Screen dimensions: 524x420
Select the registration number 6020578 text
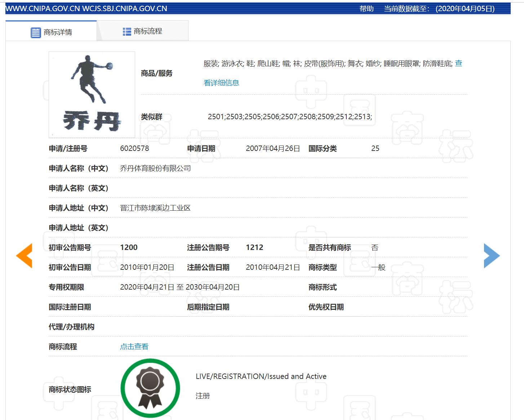click(x=134, y=148)
